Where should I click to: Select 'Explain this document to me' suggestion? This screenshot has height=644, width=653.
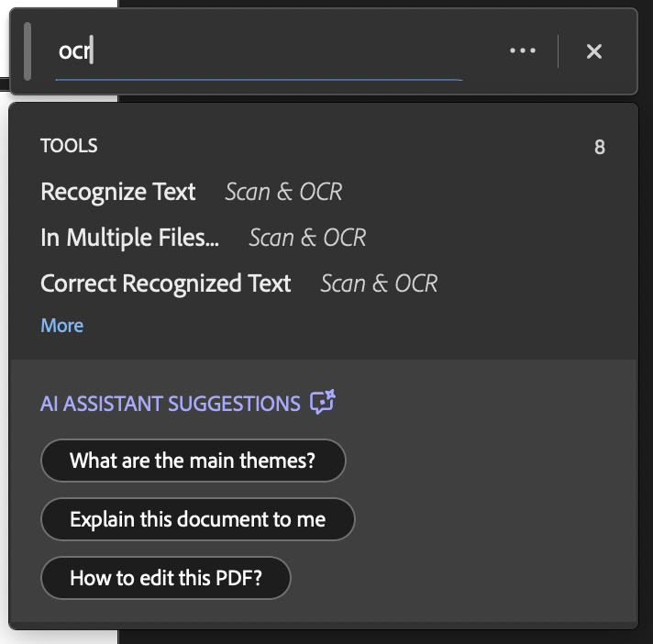point(198,519)
